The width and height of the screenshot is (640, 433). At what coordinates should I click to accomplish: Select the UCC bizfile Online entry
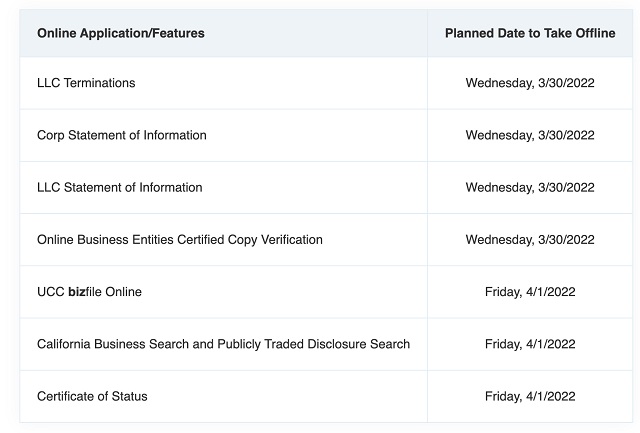[89, 292]
